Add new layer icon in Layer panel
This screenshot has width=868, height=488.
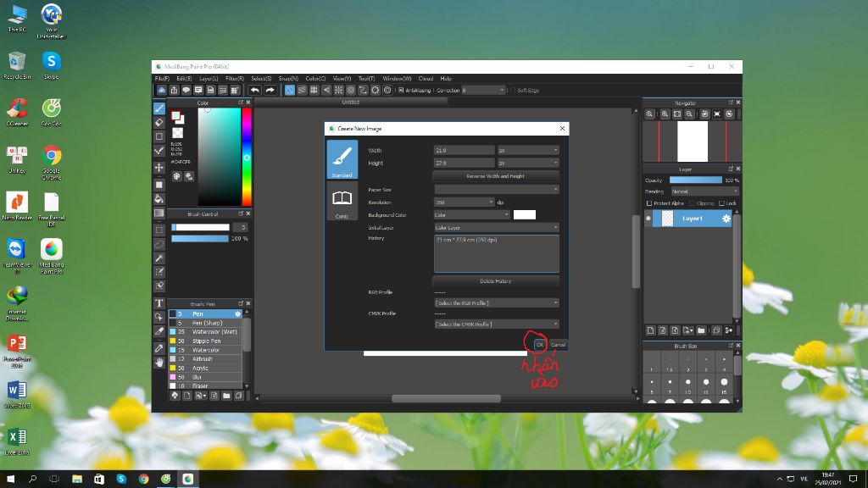pos(650,330)
